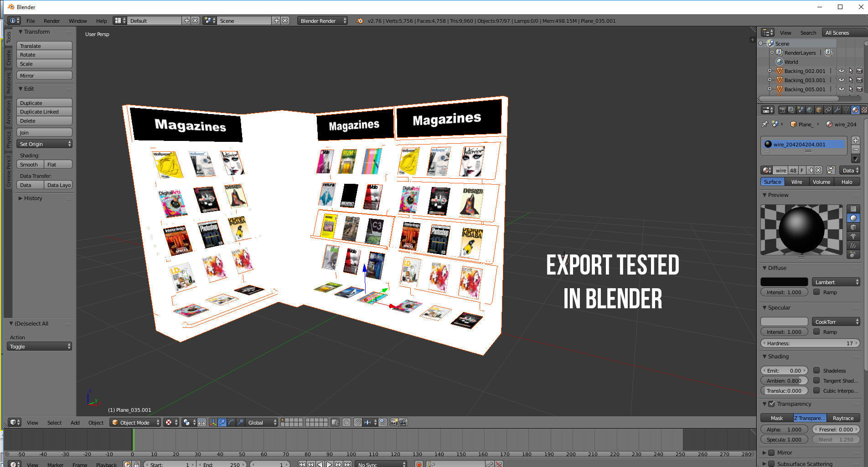The width and height of the screenshot is (868, 467).
Task: Open the Render menu
Action: (x=52, y=21)
